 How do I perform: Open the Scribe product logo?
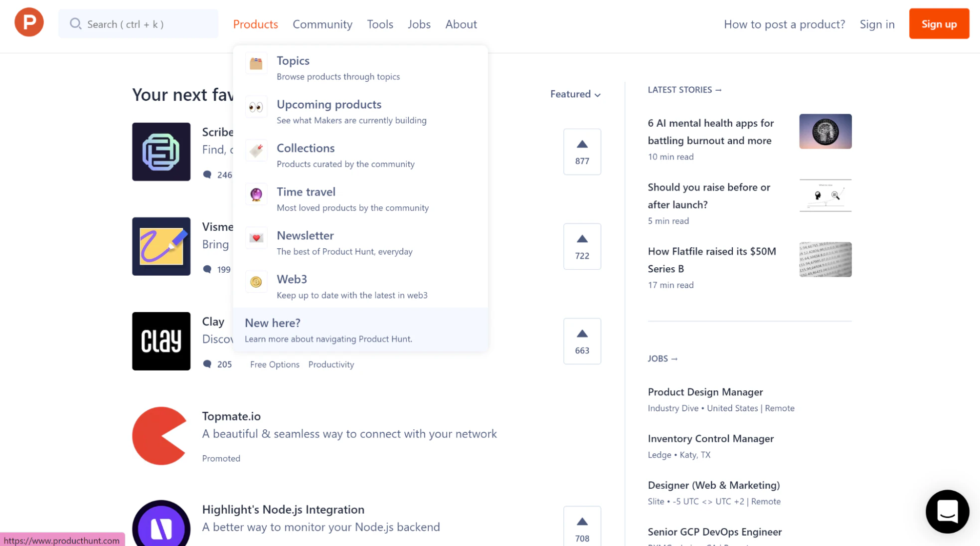[161, 152]
